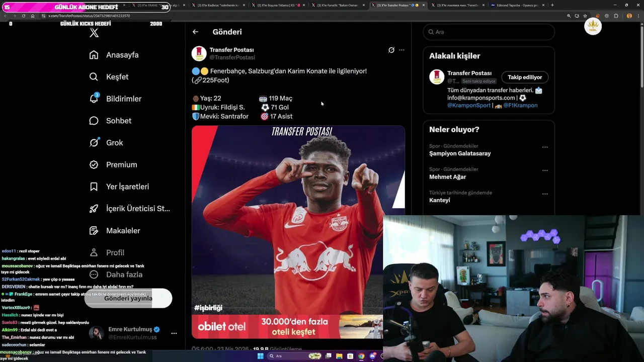Viewport: 644px width, 362px height.
Task: Click search magnifier icon in Ara box
Action: pos(431,32)
